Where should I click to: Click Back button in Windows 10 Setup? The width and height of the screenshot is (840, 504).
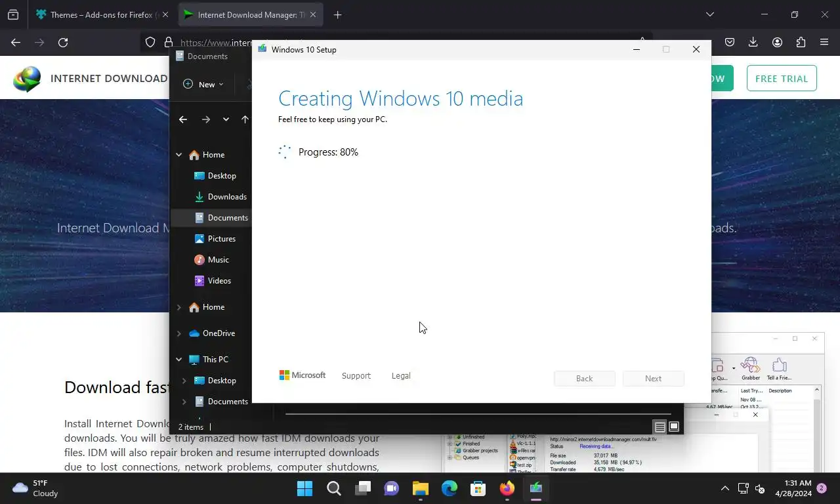(x=584, y=379)
